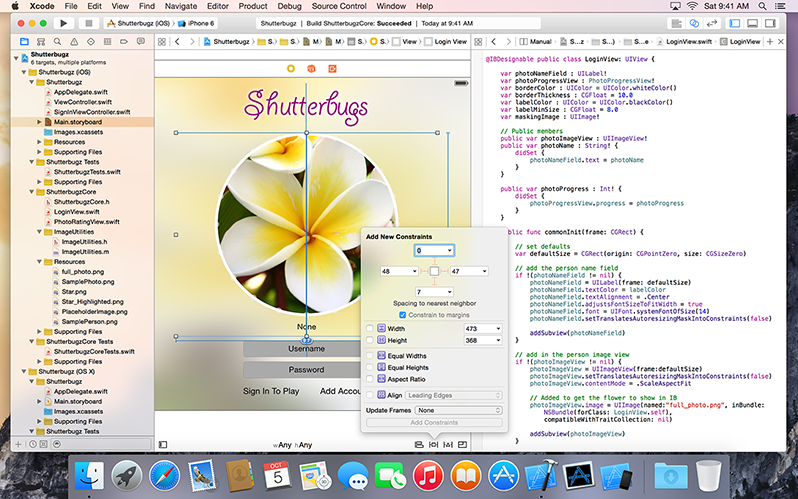Click the Resolve Auto Layout Issues icon
The height and width of the screenshot is (499, 798).
pyautogui.click(x=449, y=443)
